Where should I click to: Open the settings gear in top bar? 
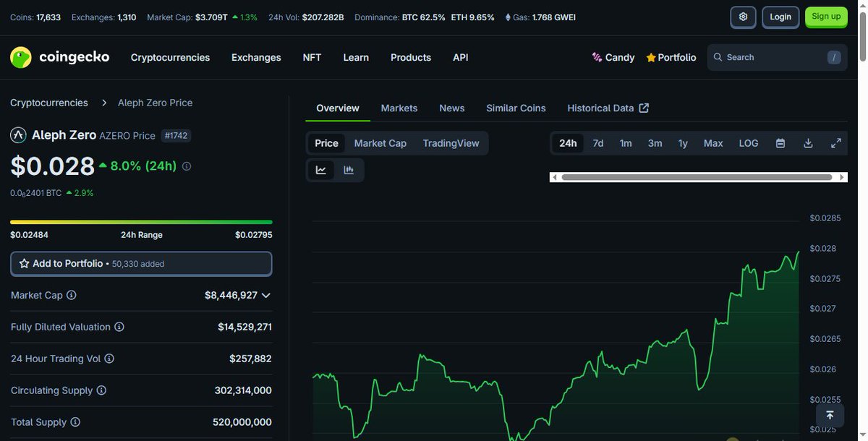743,17
